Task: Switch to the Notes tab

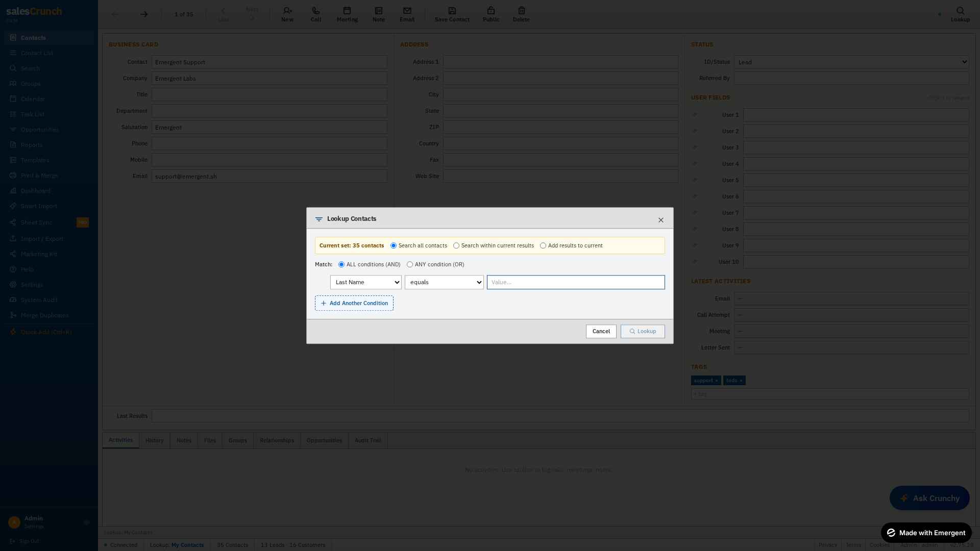Action: [x=184, y=440]
